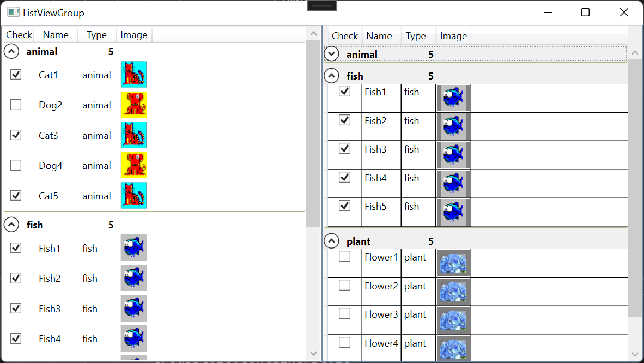Viewport: 644px width, 363px height.
Task: Select Flower1 name in right list
Action: pos(381,257)
